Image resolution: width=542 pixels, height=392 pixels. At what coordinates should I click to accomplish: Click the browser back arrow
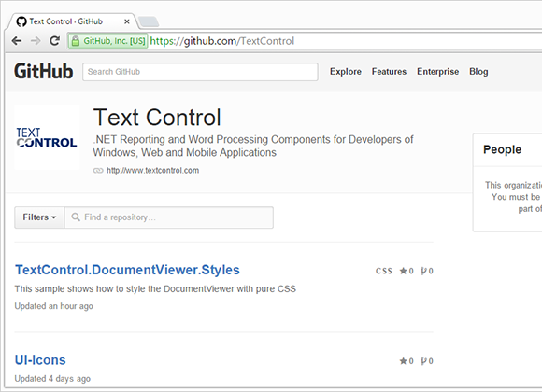coord(17,41)
